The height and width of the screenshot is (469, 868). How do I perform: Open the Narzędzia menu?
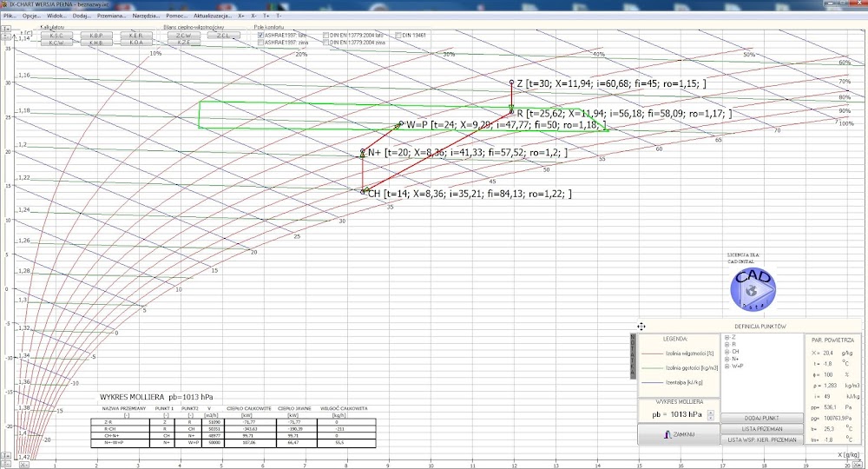(146, 16)
